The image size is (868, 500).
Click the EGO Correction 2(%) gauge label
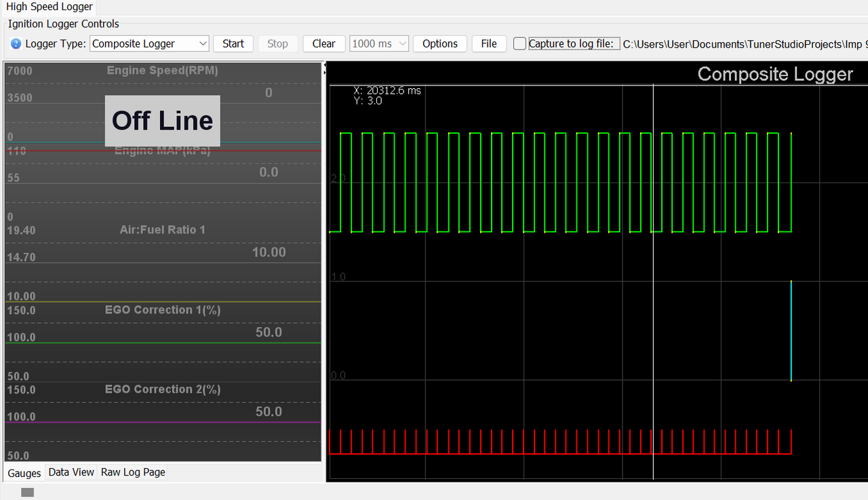(163, 389)
